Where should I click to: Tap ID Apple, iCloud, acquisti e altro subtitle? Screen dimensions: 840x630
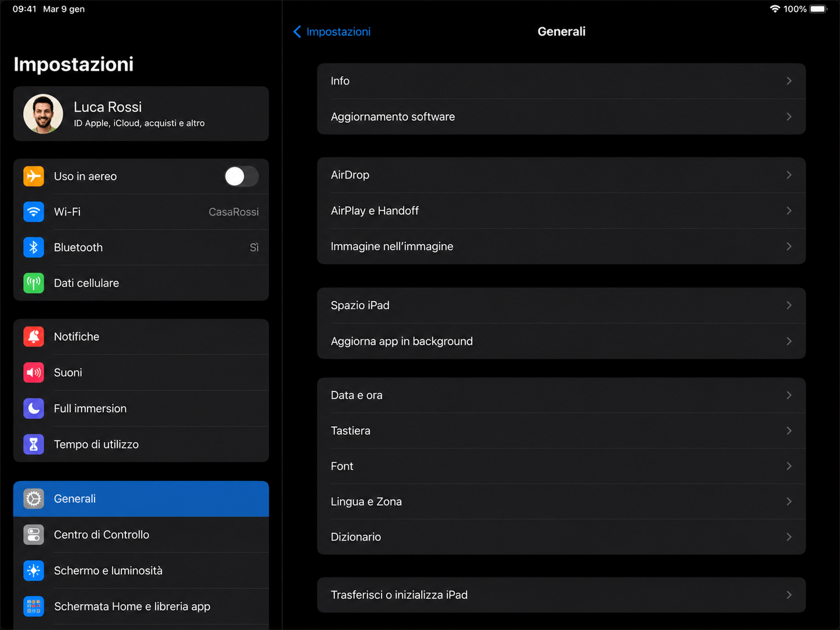139,123
